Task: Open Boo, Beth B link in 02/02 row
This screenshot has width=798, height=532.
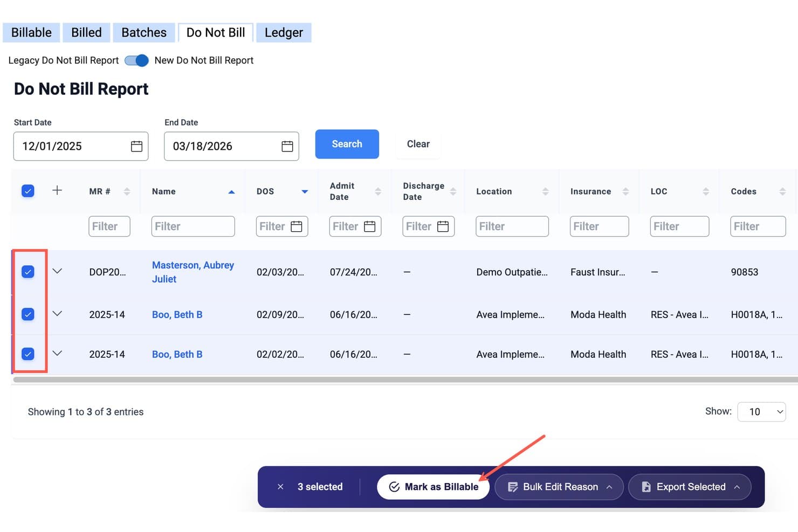Action: (x=177, y=355)
